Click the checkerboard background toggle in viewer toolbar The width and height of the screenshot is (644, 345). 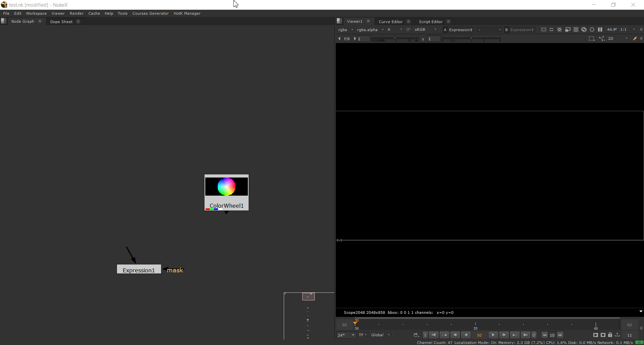coord(559,29)
